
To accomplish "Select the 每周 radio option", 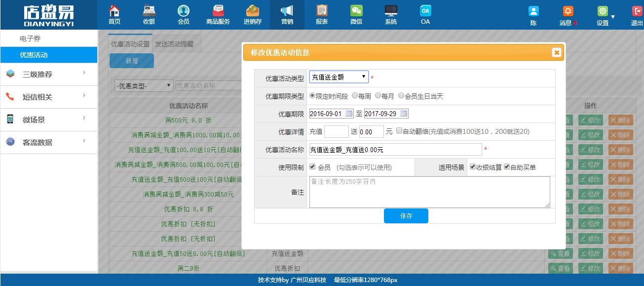I will pos(355,96).
